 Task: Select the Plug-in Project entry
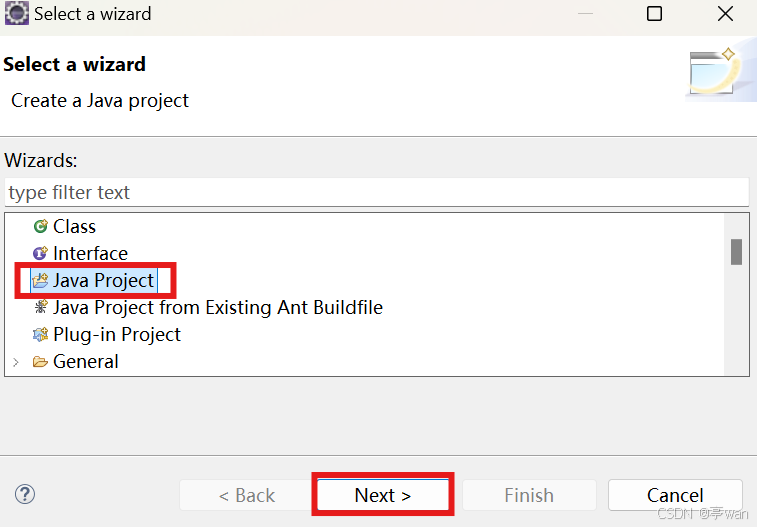point(117,334)
